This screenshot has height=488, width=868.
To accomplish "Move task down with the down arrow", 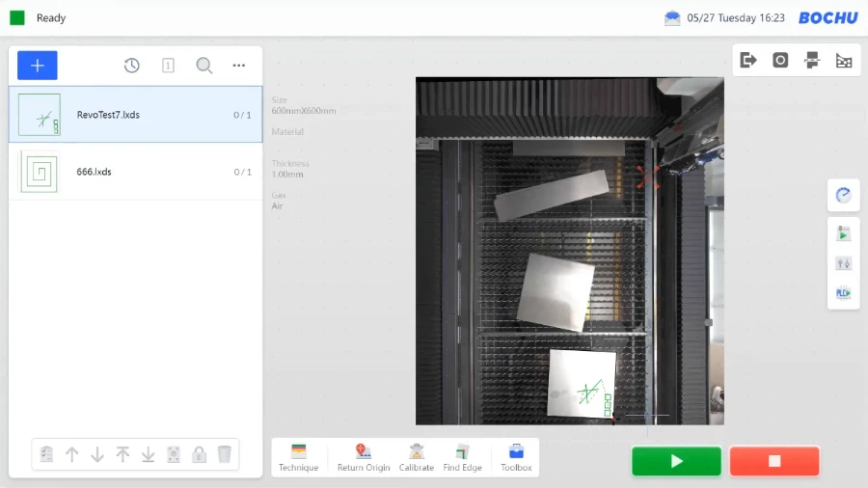I will click(97, 454).
